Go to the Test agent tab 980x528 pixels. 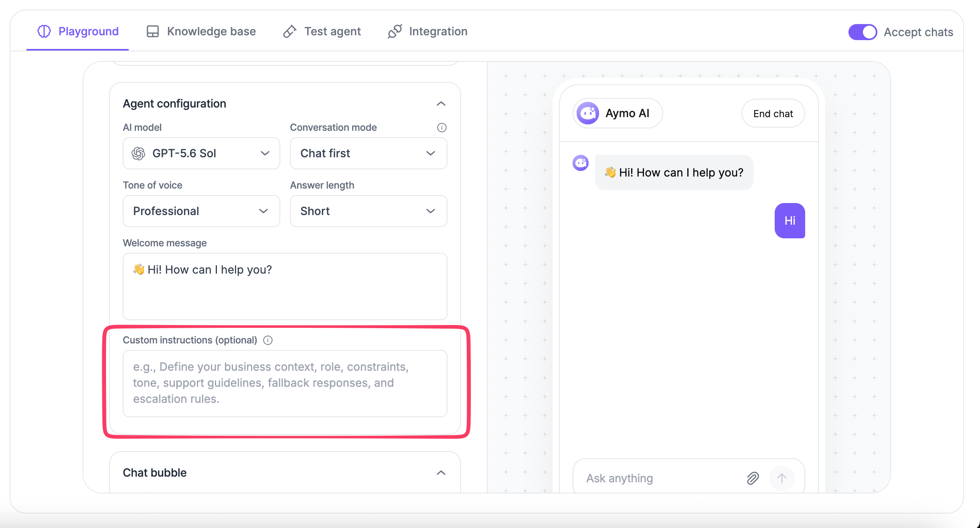[x=322, y=31]
